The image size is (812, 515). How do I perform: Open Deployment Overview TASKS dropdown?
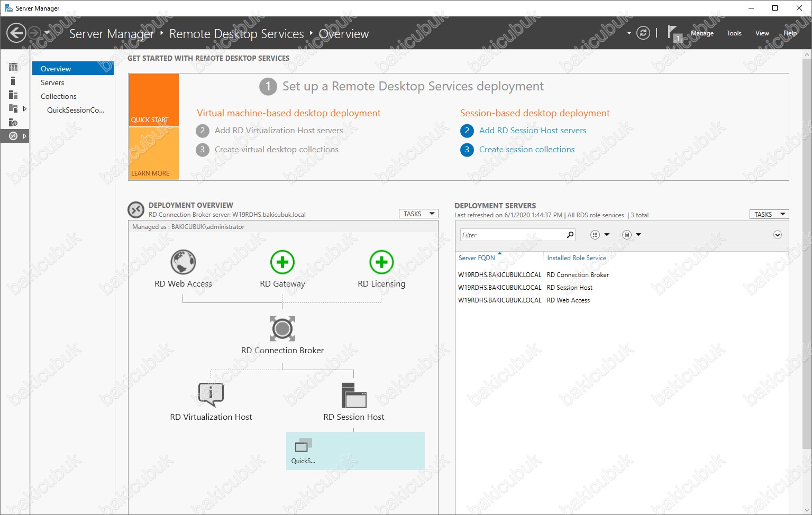coord(418,214)
